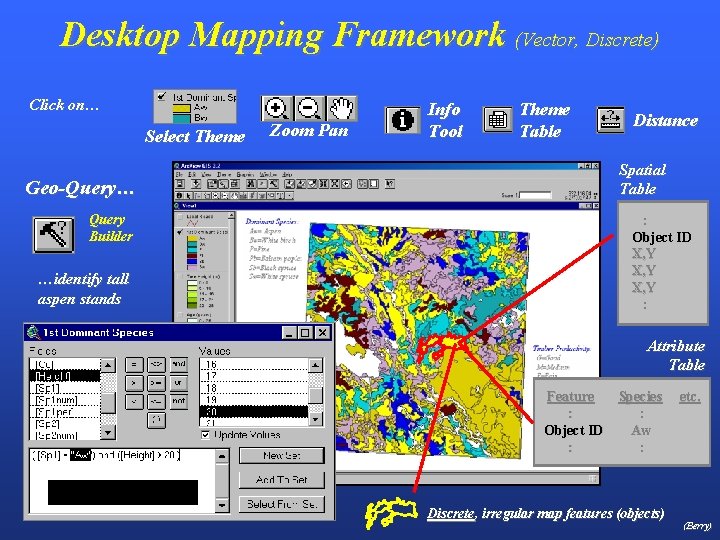Select the Pan hand tool icon

pos(342,108)
